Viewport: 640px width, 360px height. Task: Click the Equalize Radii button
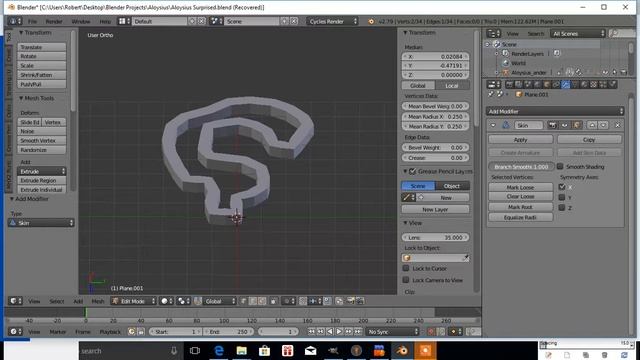click(x=520, y=218)
